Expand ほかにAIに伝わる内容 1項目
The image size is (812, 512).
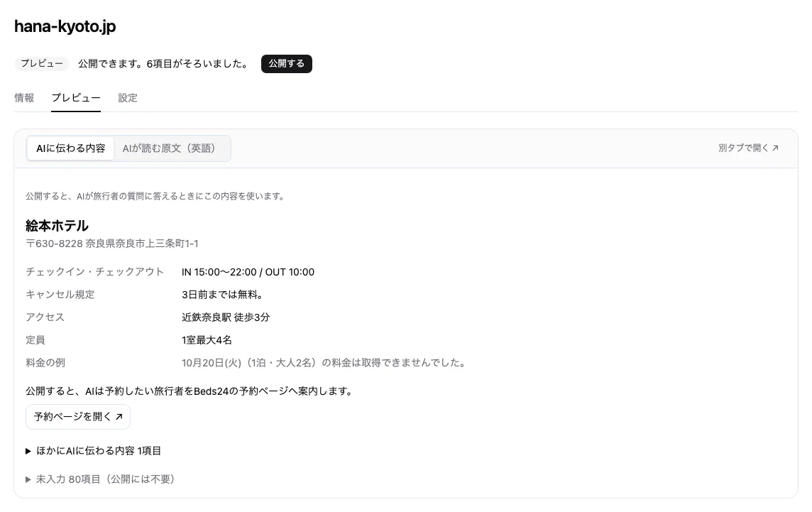pyautogui.click(x=93, y=451)
